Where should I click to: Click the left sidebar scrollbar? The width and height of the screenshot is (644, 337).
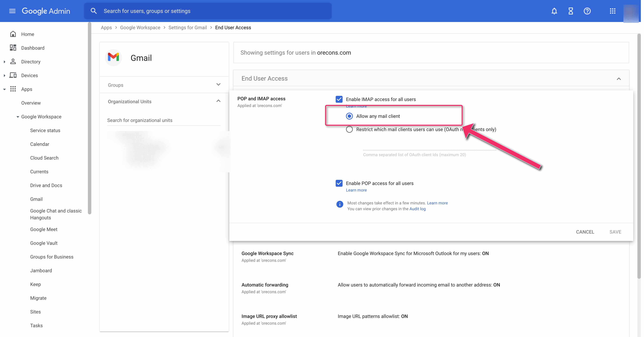click(x=89, y=118)
